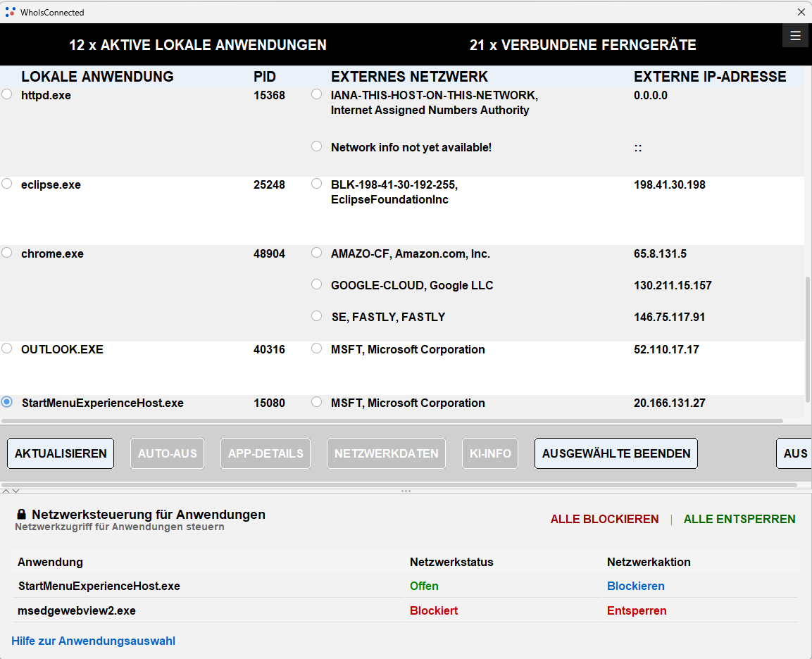Toggle the StartMenuExperienceHost.exe radio button

point(7,402)
